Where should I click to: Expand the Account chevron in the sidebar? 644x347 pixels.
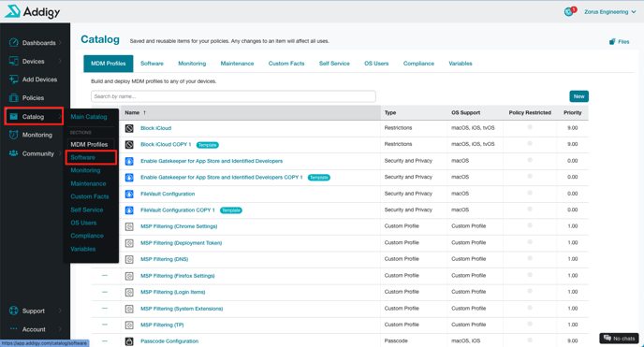click(x=60, y=329)
